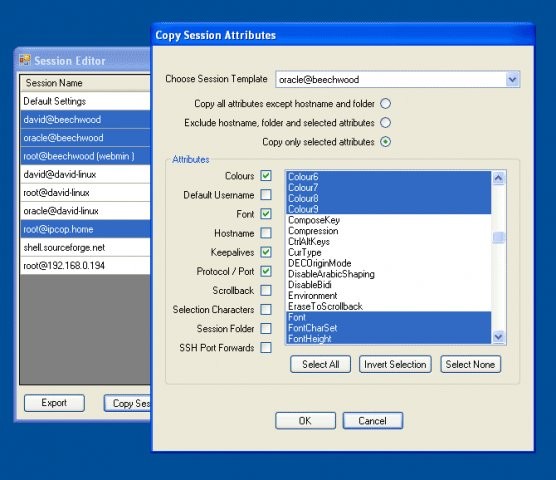The height and width of the screenshot is (480, 556).
Task: Click the Copy Session button in Session Editor
Action: click(127, 403)
